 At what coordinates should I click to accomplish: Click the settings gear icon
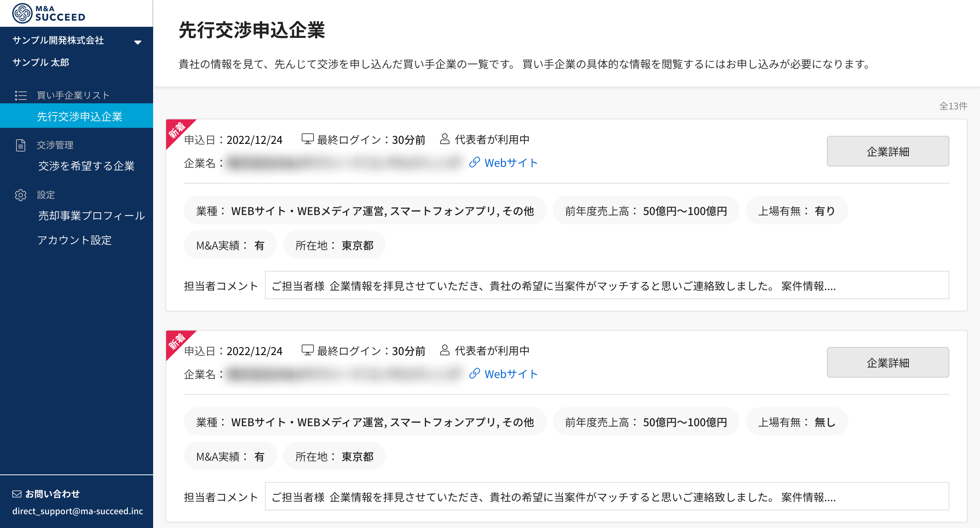pos(21,195)
